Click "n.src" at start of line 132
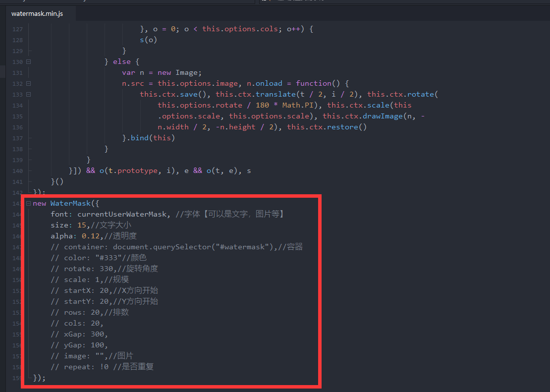 [133, 83]
